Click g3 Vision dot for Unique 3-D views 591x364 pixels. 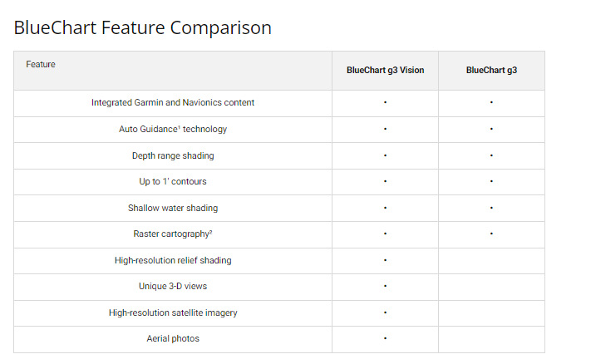(x=386, y=287)
